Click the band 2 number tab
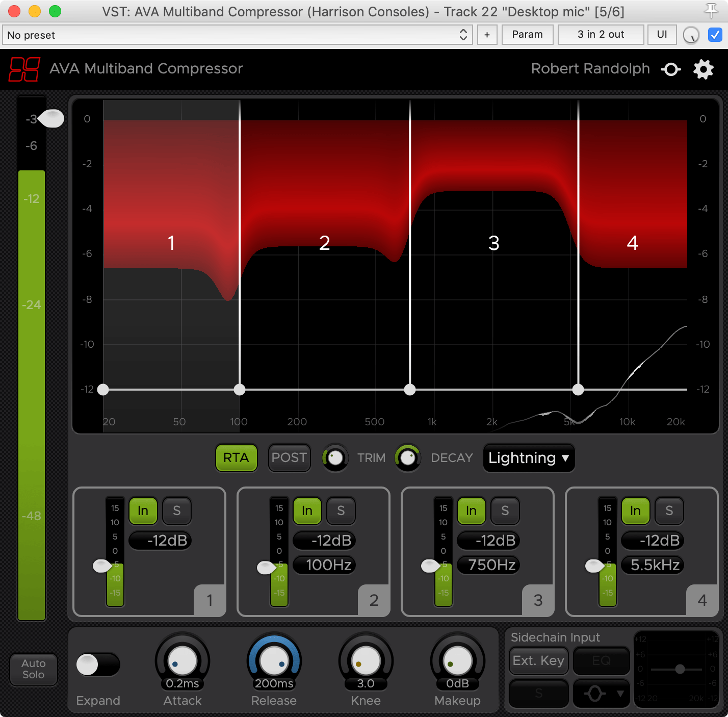 point(374,600)
